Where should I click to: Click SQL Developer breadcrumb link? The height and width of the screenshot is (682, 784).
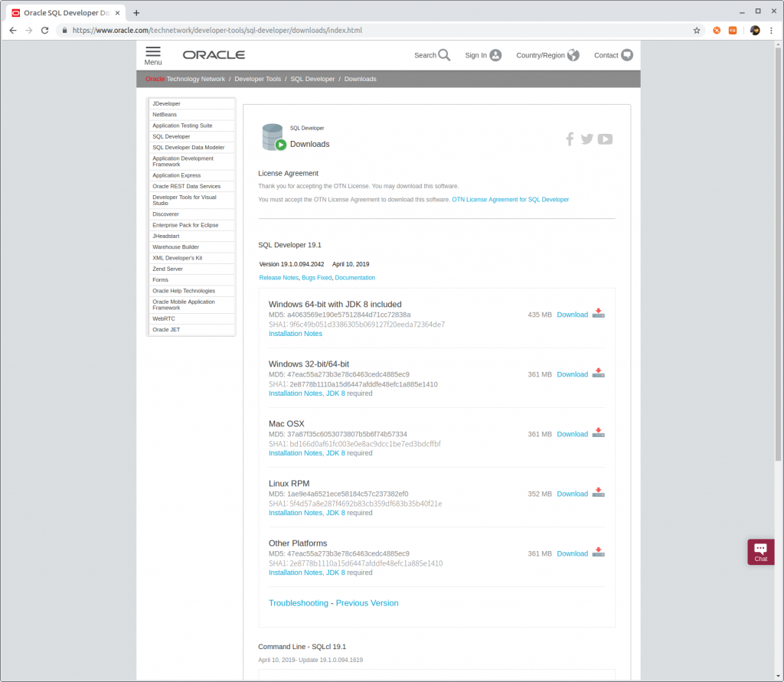312,79
